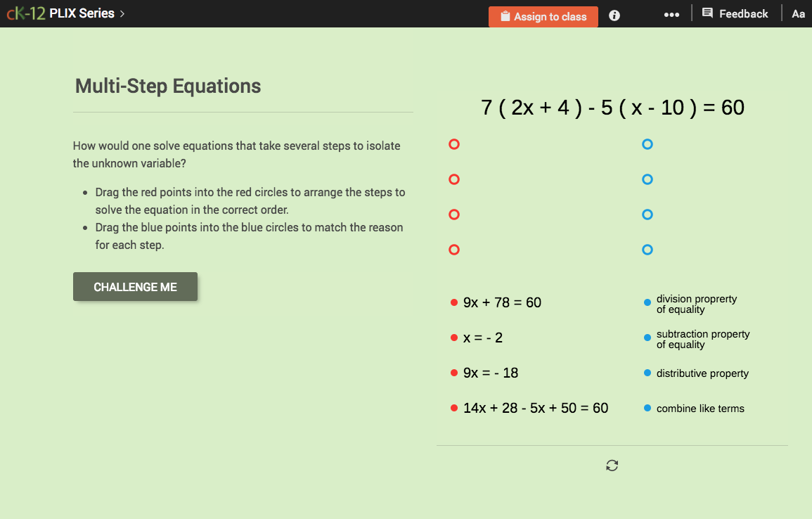Click the CK-12 logo
The image size is (812, 519).
point(26,12)
